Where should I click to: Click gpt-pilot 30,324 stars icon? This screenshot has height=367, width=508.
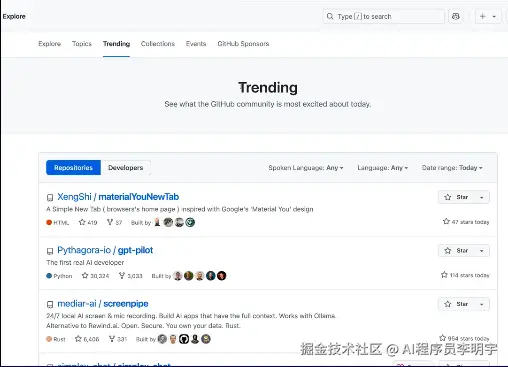(85, 275)
